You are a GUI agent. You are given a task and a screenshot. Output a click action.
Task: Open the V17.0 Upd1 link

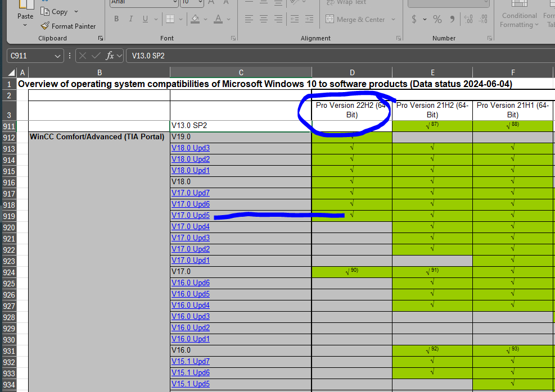[191, 261]
